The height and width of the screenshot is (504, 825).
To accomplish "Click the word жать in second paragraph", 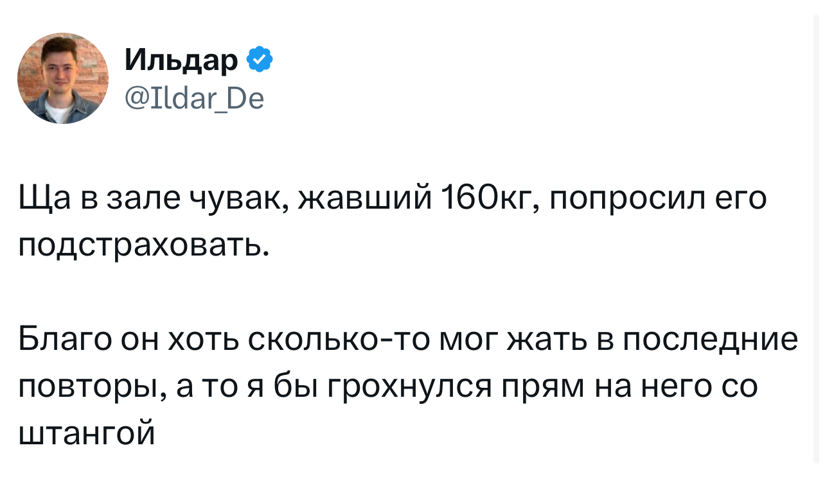I will (x=545, y=338).
